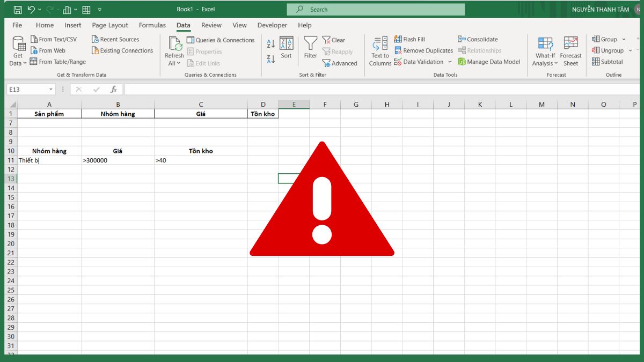Go to the Formulas tab

click(152, 25)
